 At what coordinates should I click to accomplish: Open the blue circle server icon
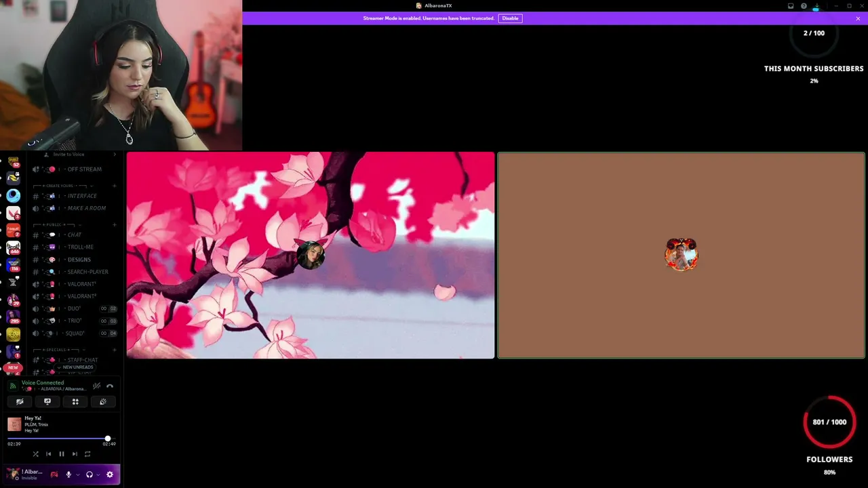point(13,196)
